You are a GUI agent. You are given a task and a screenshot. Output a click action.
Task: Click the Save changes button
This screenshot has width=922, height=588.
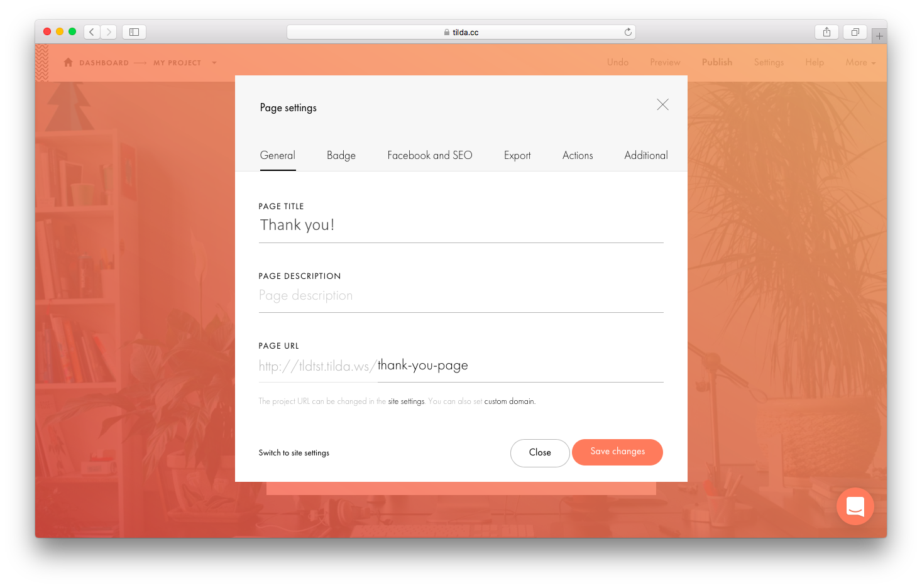pyautogui.click(x=617, y=452)
